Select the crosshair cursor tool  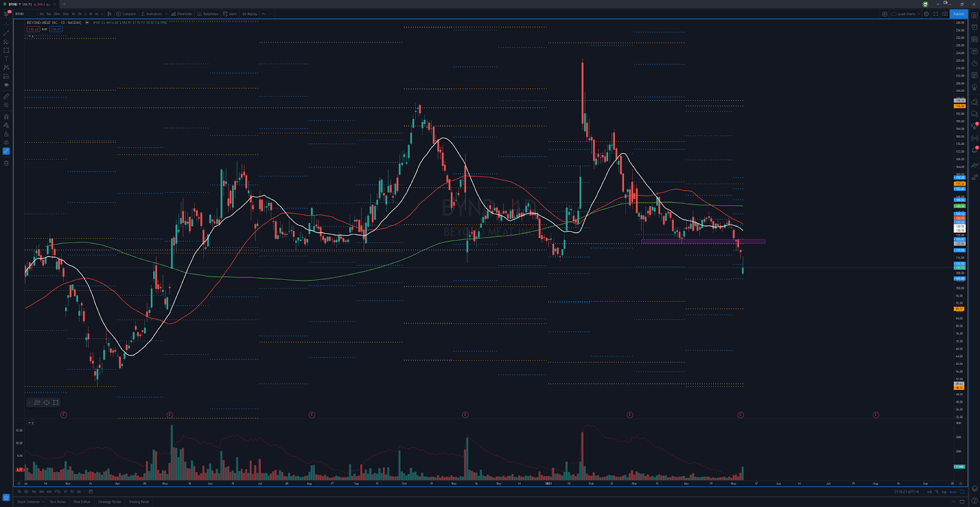[x=6, y=24]
